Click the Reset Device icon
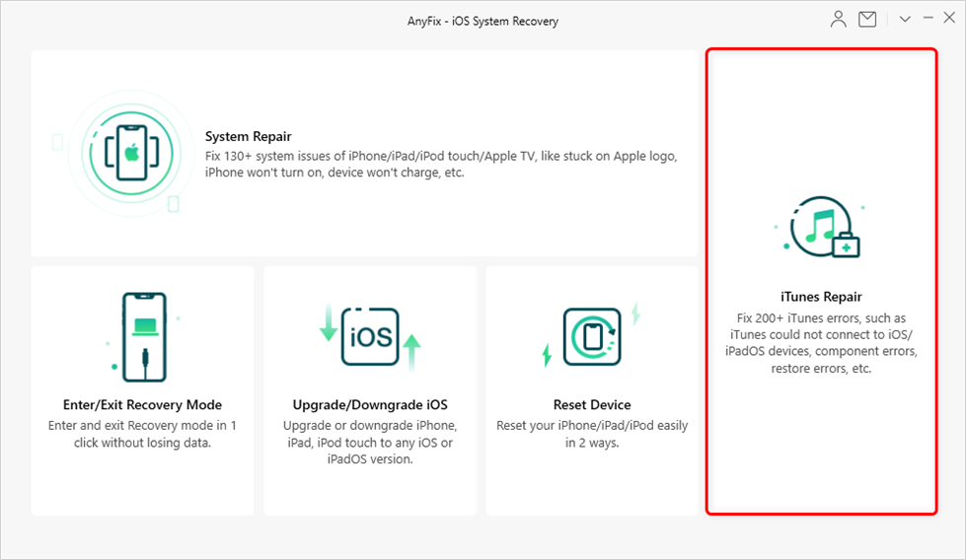966x560 pixels. point(592,337)
